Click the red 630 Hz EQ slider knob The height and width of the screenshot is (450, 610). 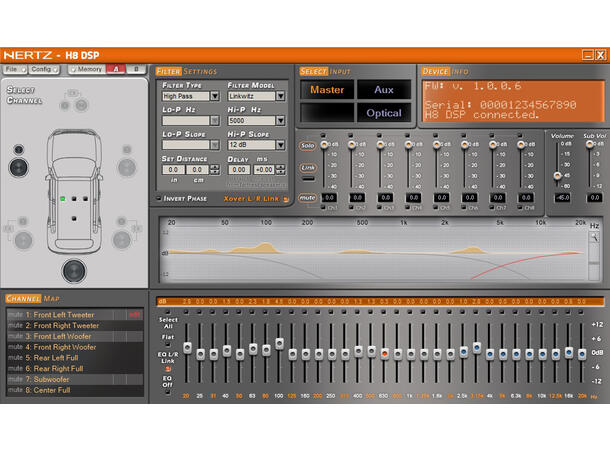384,354
